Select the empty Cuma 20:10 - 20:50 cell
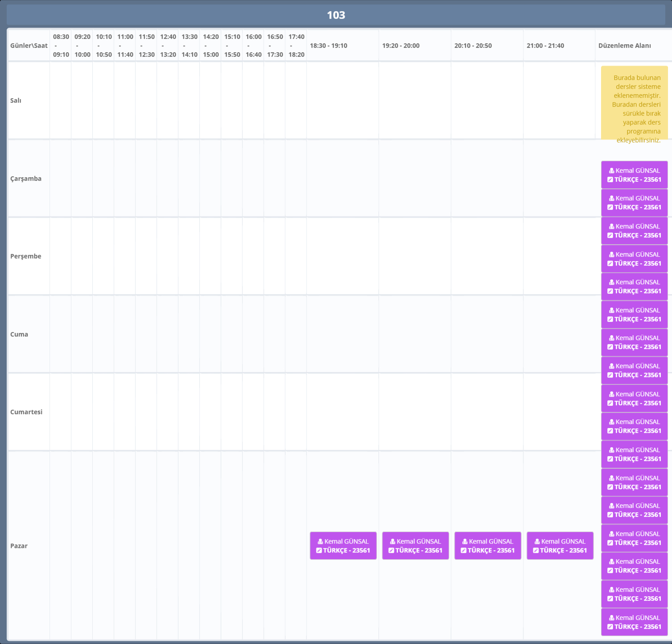 487,334
